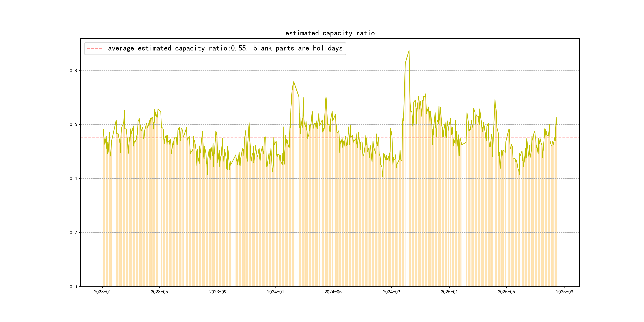Click the legend text about average ratio
The height and width of the screenshot is (322, 644).
click(x=225, y=48)
